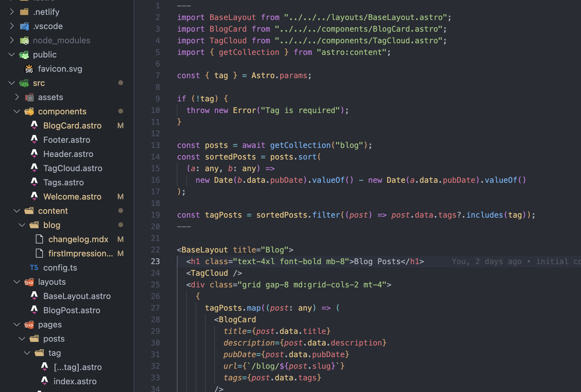Viewport: 581px width, 392px height.
Task: Click the Astro icon beside BlogCard.astro
Action: pos(34,125)
